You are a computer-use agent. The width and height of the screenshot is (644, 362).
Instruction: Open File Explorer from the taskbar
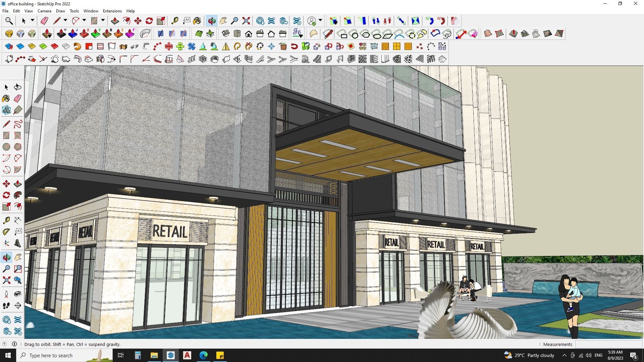[154, 355]
